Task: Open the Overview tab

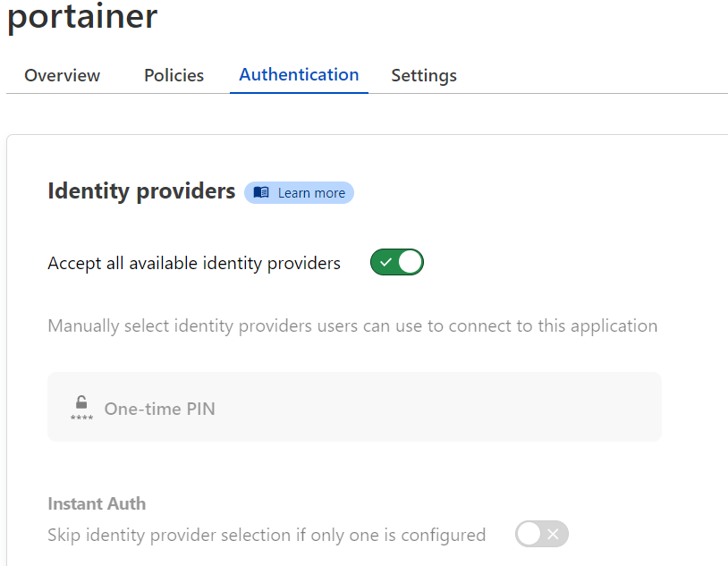Action: (x=63, y=76)
